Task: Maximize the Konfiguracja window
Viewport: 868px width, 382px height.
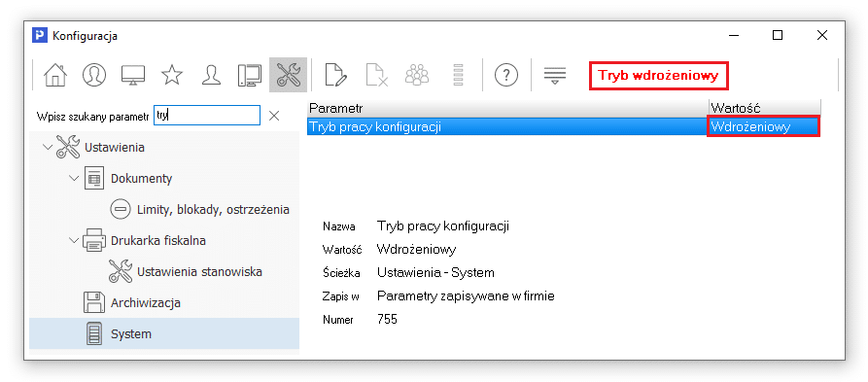Action: point(778,35)
